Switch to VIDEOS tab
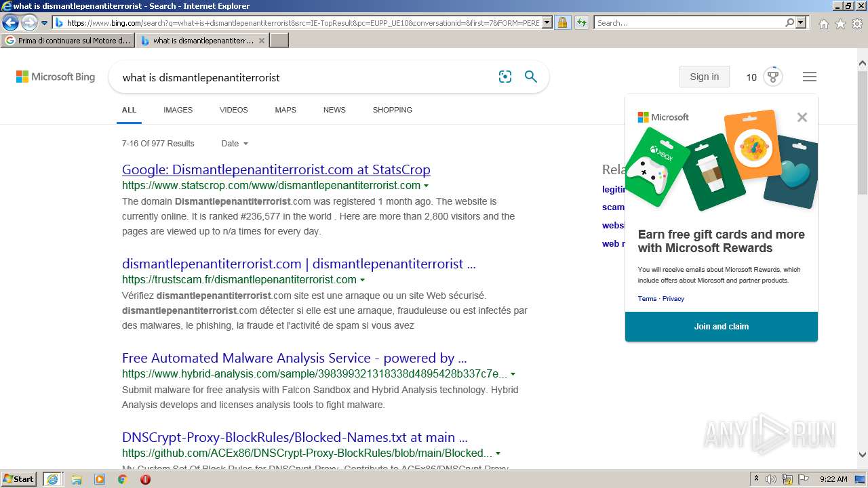The height and width of the screenshot is (488, 868). click(234, 110)
